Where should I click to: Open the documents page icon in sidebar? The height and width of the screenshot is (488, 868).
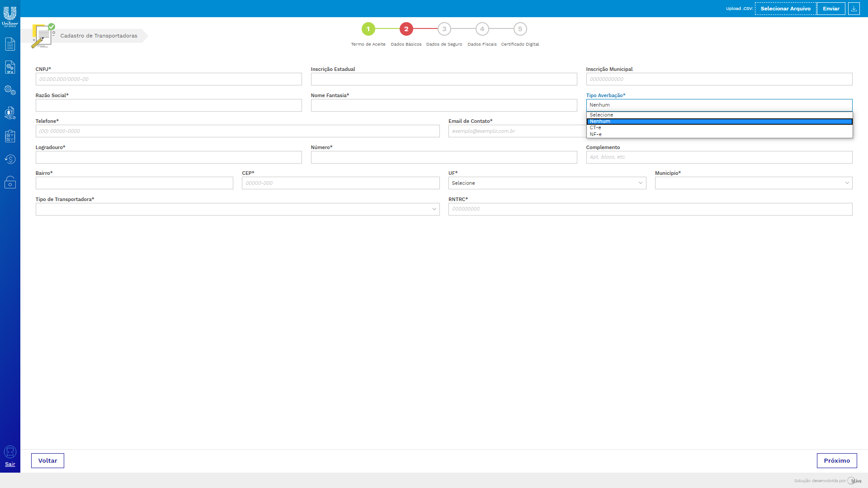pyautogui.click(x=10, y=44)
